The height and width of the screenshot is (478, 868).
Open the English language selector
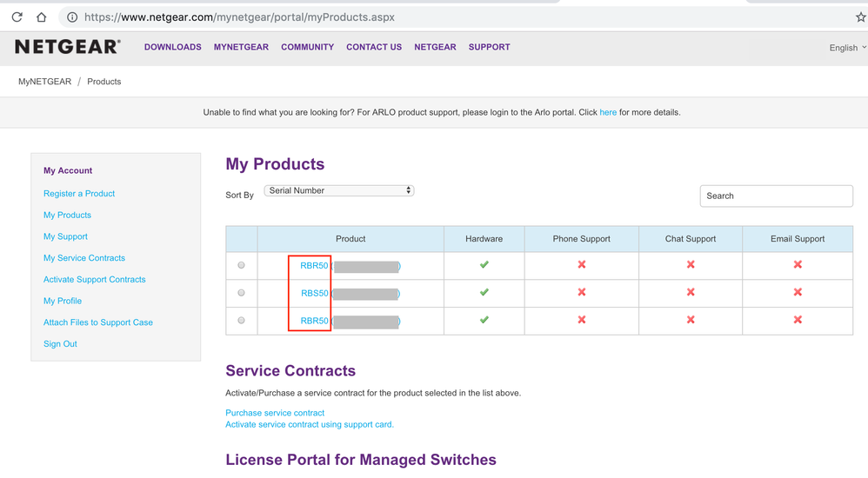click(x=847, y=48)
